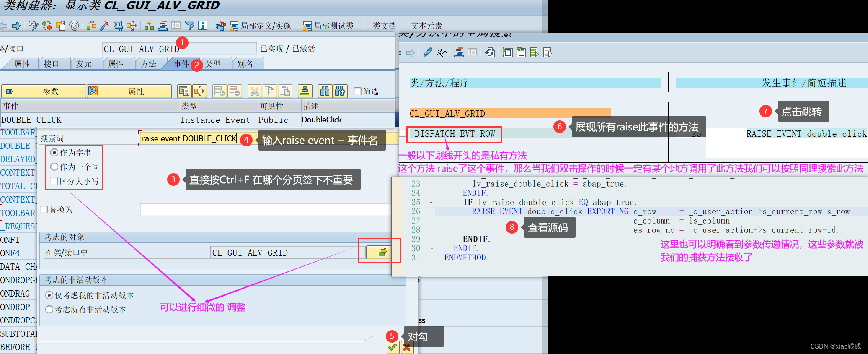Screen dimensions: 868x354
Task: Click the binoculars find icon
Action: (x=324, y=91)
